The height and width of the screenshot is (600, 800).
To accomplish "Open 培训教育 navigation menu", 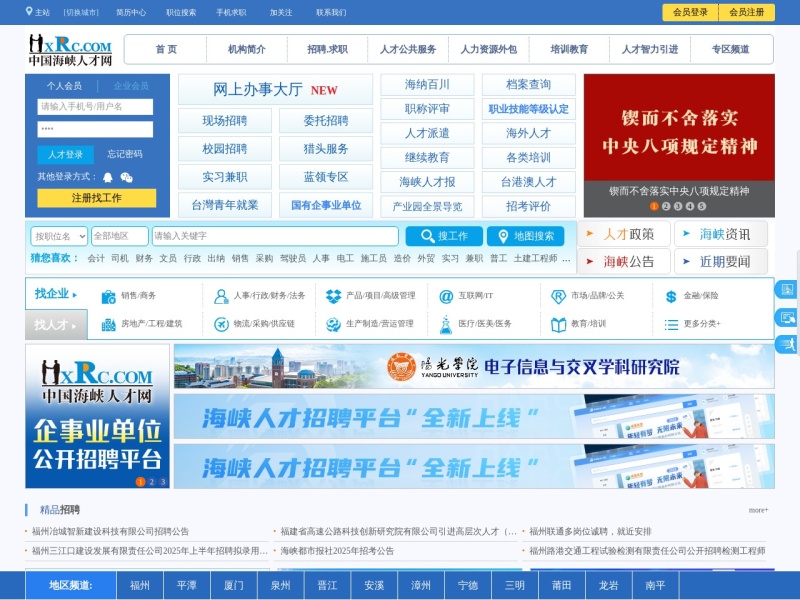I will click(569, 49).
